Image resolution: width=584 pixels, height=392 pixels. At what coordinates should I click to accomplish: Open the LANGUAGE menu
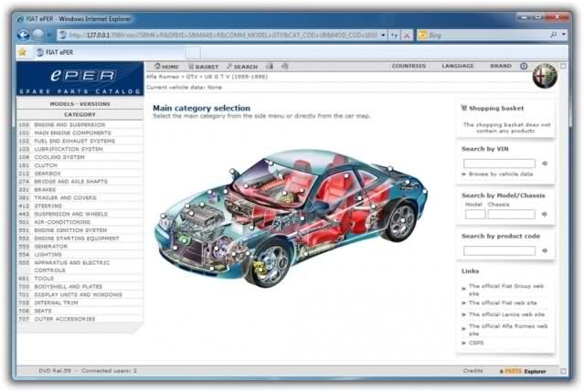point(458,66)
